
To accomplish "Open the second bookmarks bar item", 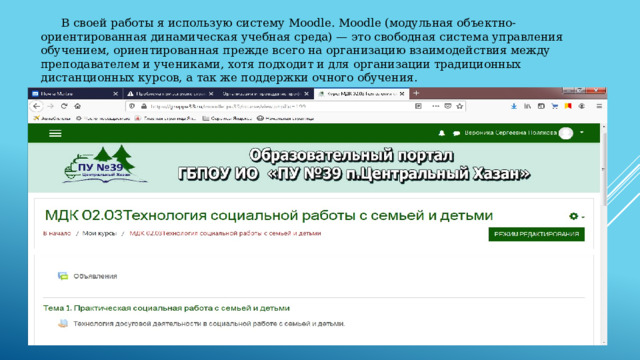I will tap(103, 118).
